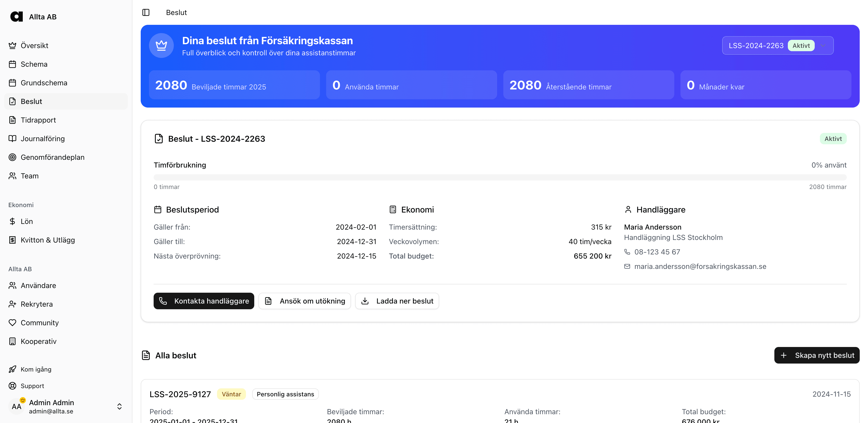Click the Allta AB logo icon
The image size is (868, 423).
[x=16, y=17]
